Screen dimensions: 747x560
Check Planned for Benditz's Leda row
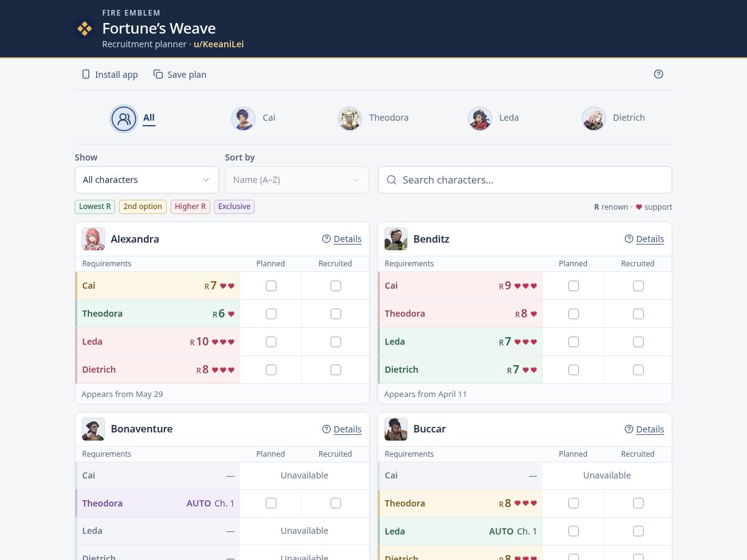point(573,342)
